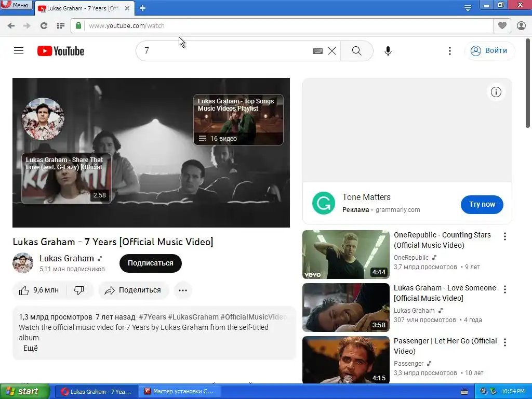This screenshot has height=399, width=532.
Task: Open Passenger Let Her Go thumbnail
Action: click(x=345, y=360)
